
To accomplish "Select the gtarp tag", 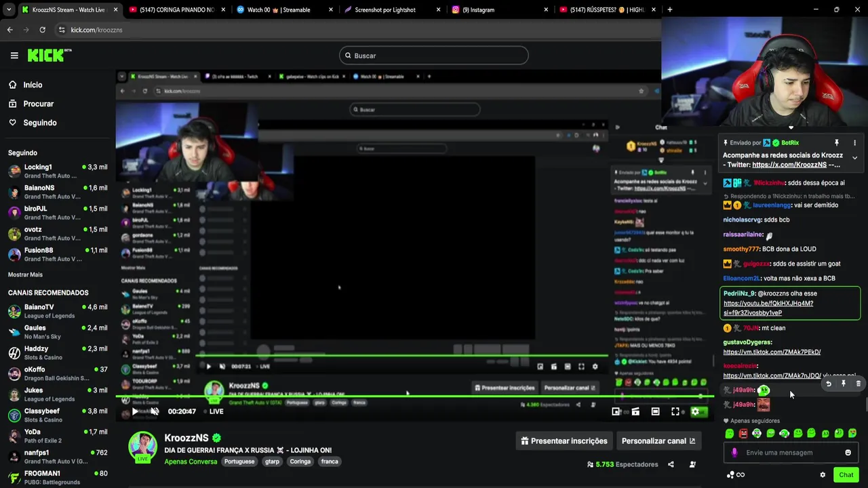I will pos(272,462).
